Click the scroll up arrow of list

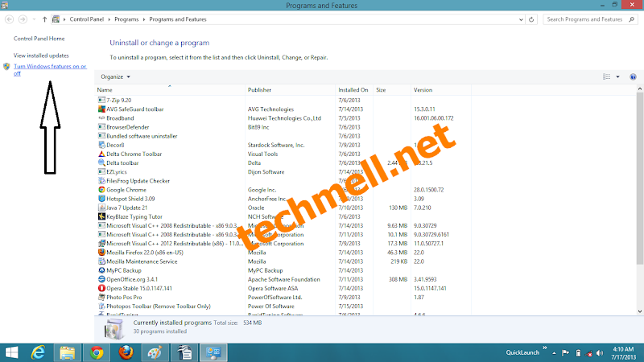click(639, 88)
